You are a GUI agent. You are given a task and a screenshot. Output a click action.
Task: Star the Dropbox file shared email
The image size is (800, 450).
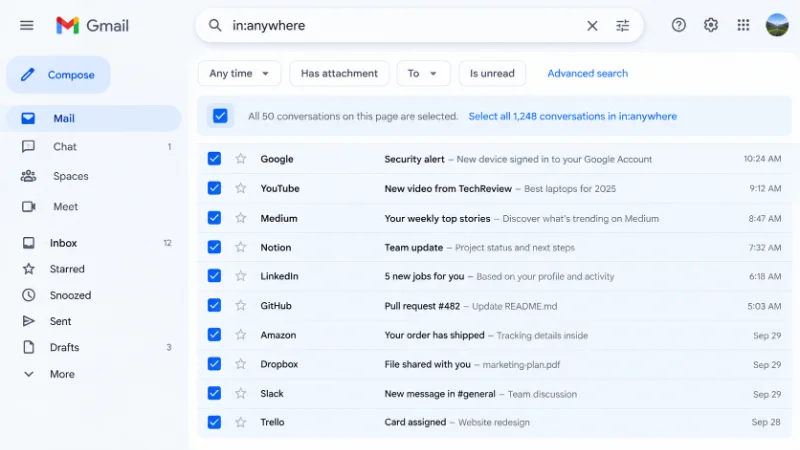(240, 364)
